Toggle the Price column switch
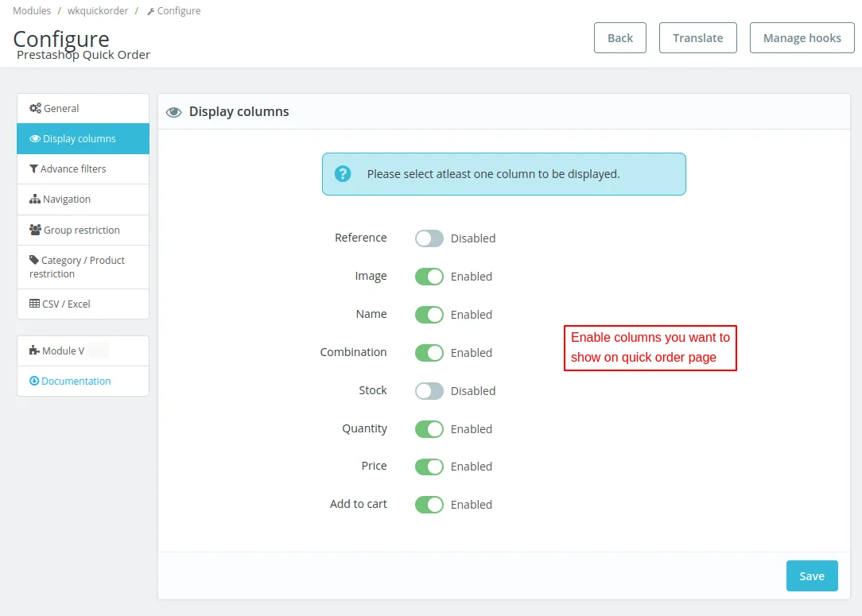The width and height of the screenshot is (862, 616). (429, 467)
